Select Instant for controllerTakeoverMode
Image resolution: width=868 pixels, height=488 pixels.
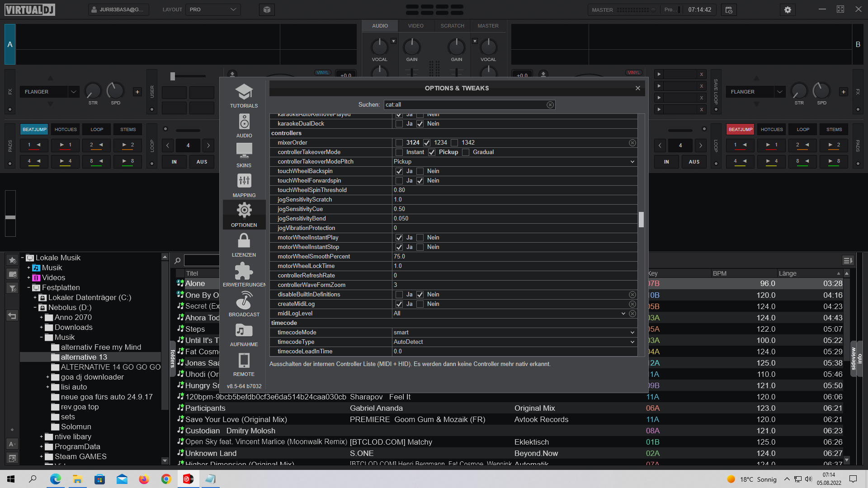click(399, 152)
